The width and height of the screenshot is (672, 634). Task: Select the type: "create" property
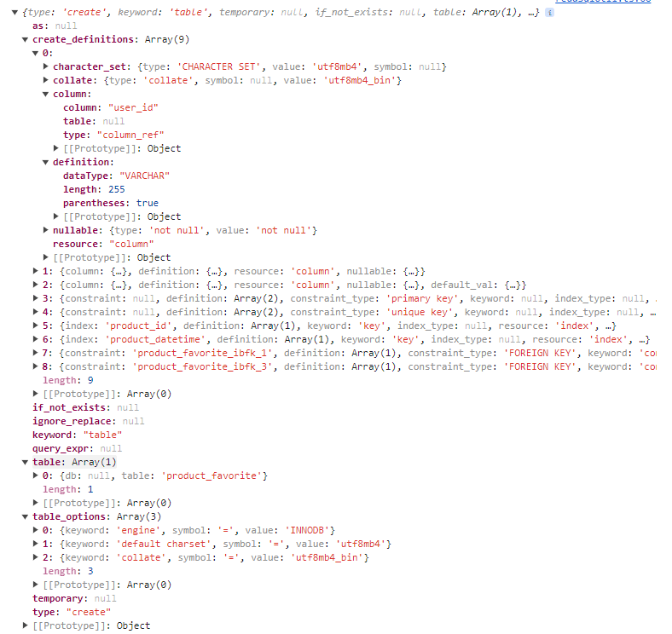tap(72, 613)
